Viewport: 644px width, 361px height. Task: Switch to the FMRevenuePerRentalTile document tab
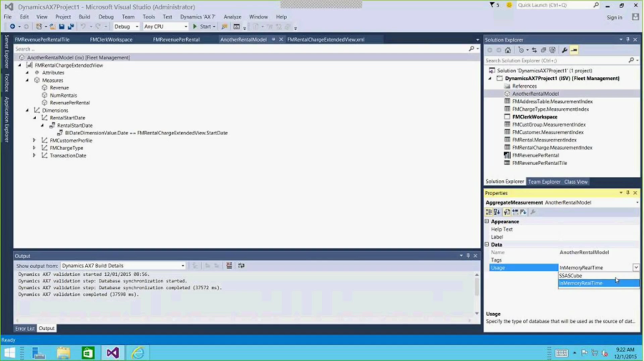tap(42, 39)
